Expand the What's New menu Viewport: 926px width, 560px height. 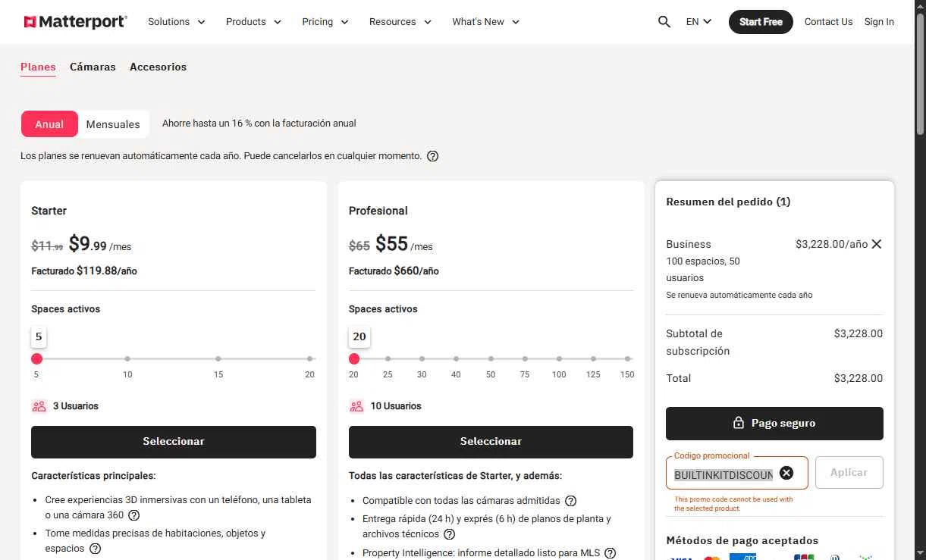click(486, 22)
